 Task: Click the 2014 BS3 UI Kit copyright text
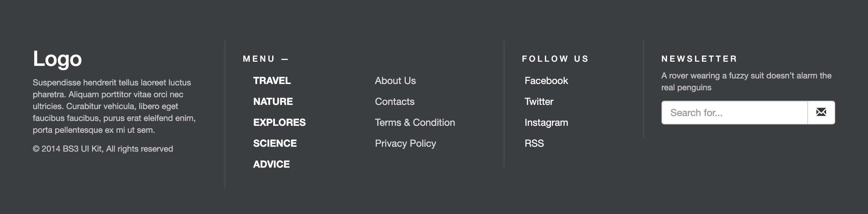click(103, 148)
